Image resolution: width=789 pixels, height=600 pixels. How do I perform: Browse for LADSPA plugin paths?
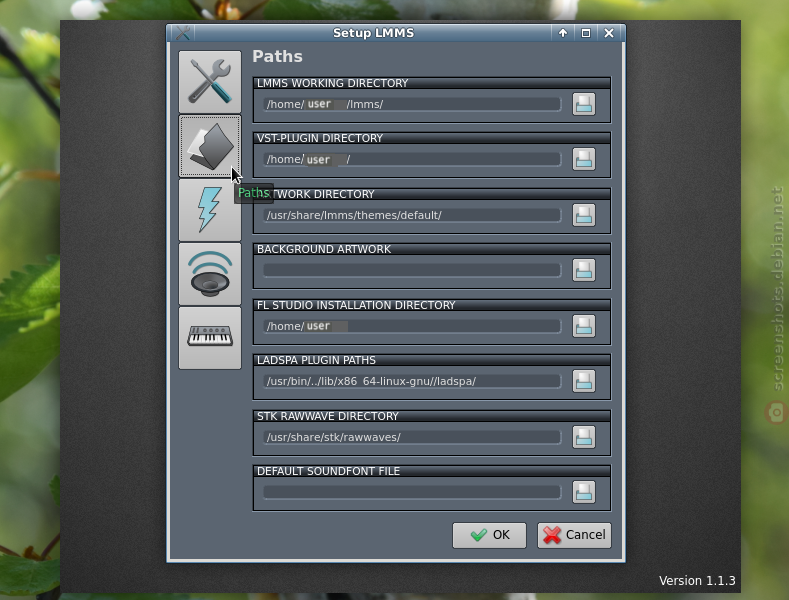click(x=584, y=381)
